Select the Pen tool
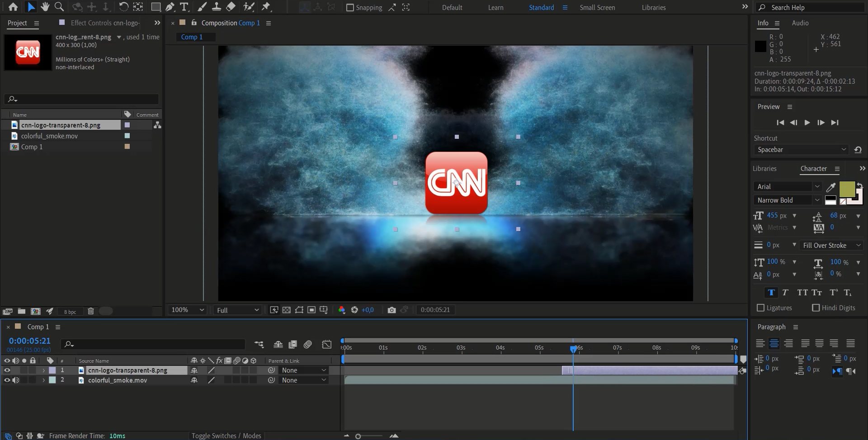This screenshot has height=440, width=868. 170,7
